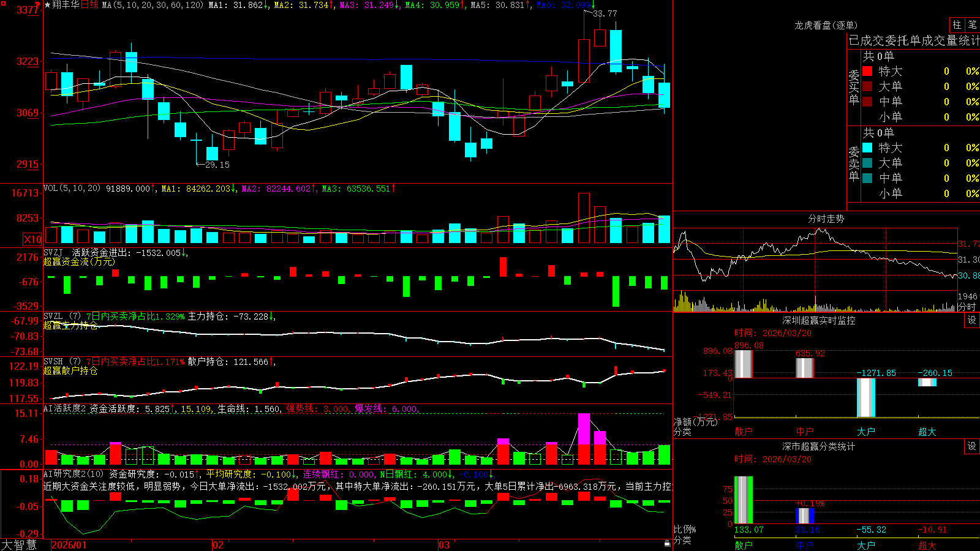Click the vertical 委卖单 section label
This screenshot has width=980, height=551.
point(854,164)
